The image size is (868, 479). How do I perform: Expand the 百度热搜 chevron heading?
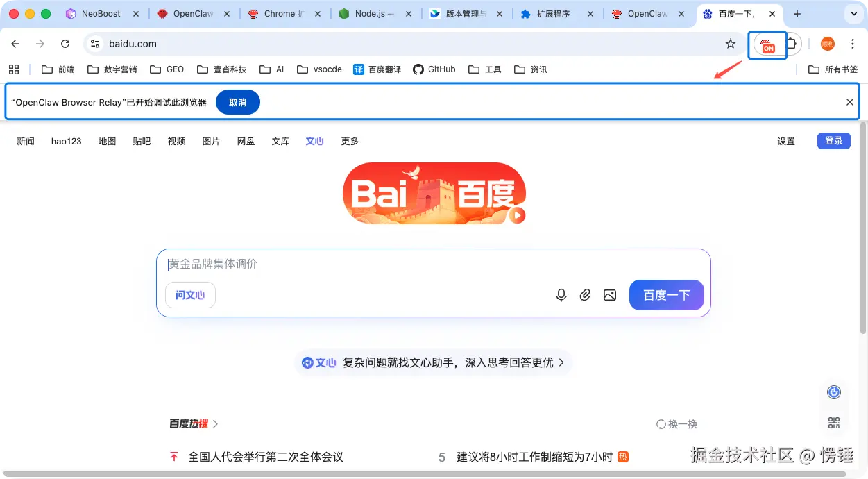[194, 423]
